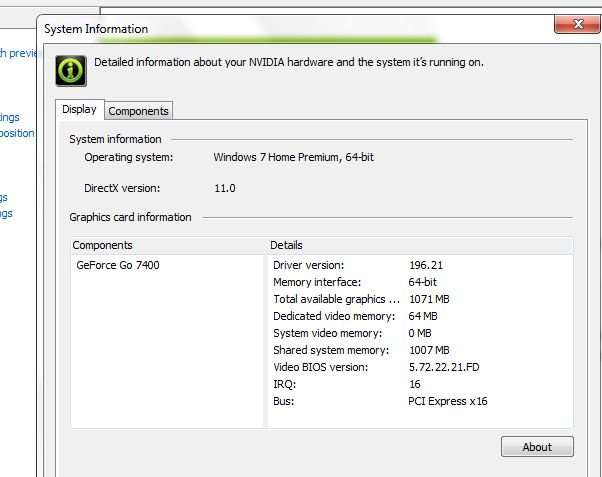Click the Operating system label
Screen dimensions: 602x477
(x=129, y=157)
